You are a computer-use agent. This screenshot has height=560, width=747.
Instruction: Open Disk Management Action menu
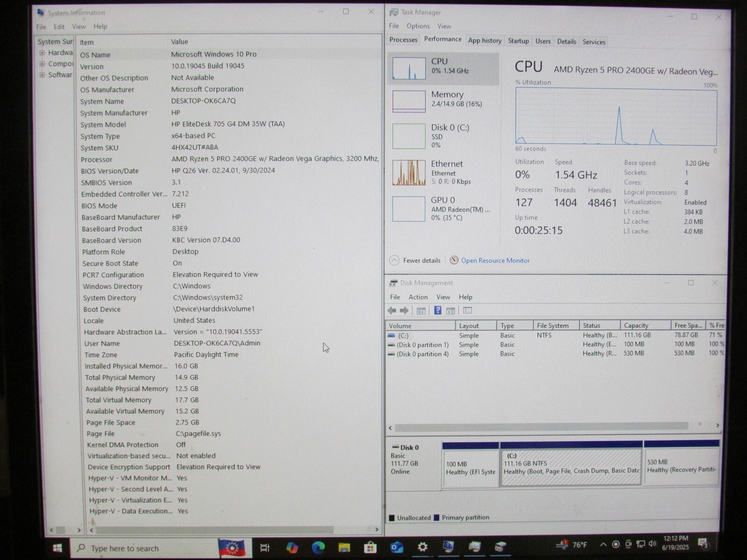[418, 297]
